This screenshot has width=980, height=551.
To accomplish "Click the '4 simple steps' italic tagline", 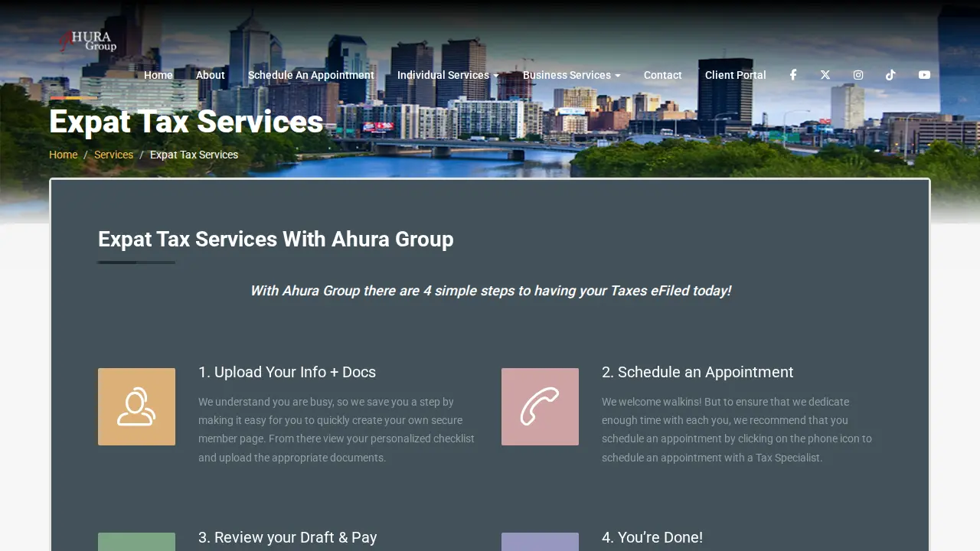I will coord(490,291).
